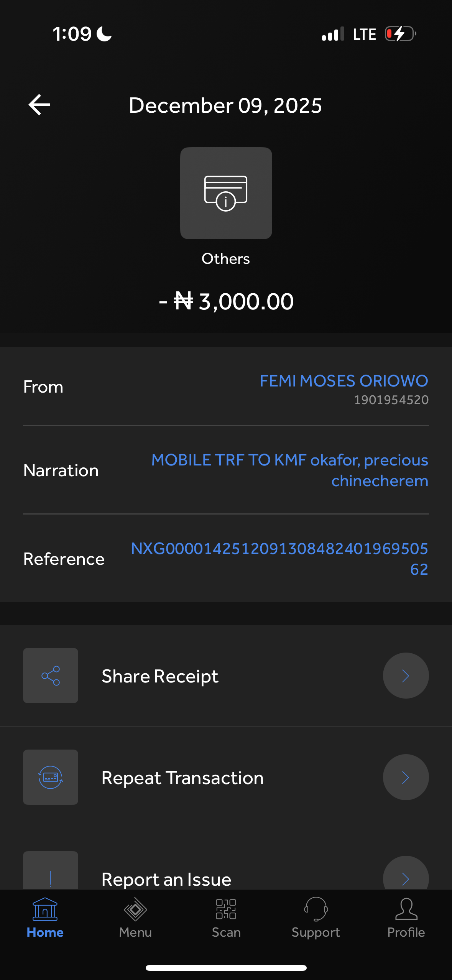Open Report an Issue via chevron
This screenshot has height=980, width=452.
click(x=406, y=876)
